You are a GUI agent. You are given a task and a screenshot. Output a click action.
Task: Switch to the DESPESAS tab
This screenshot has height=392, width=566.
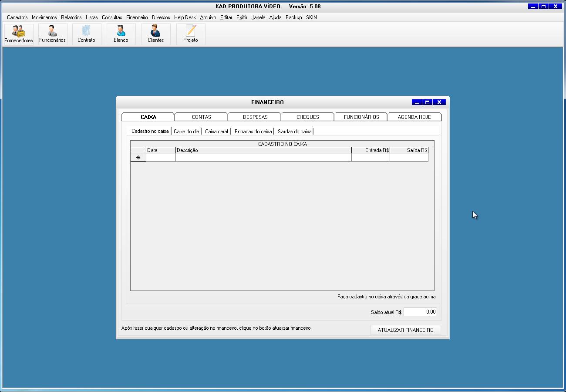pos(255,117)
